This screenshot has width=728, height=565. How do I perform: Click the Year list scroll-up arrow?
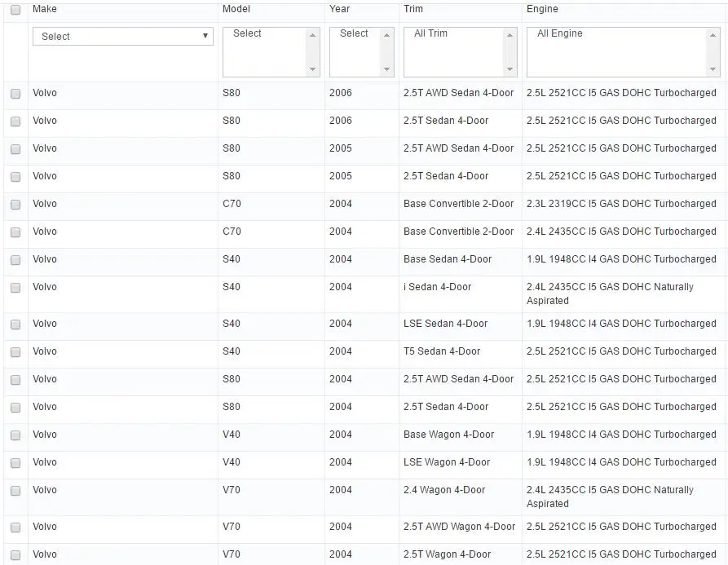pos(386,35)
